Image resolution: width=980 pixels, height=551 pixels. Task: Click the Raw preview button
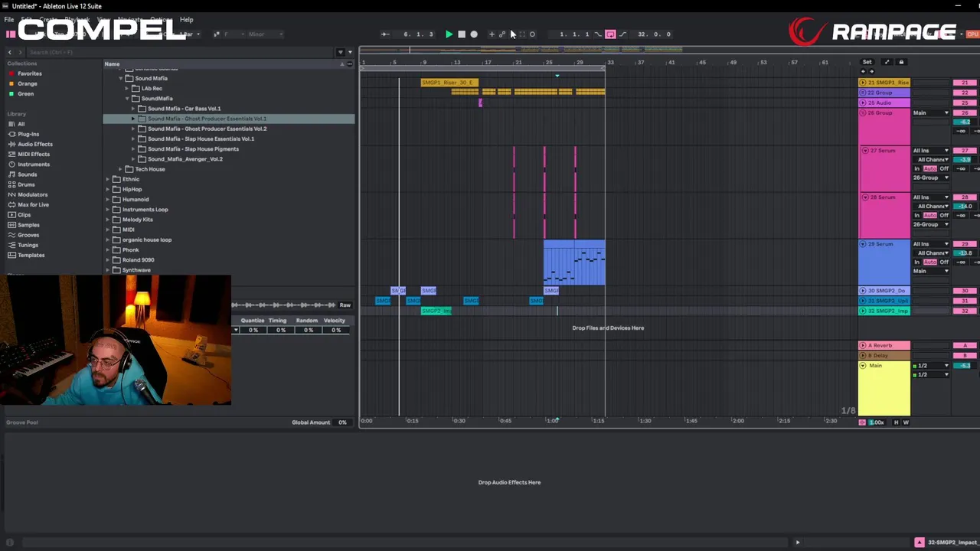point(345,305)
